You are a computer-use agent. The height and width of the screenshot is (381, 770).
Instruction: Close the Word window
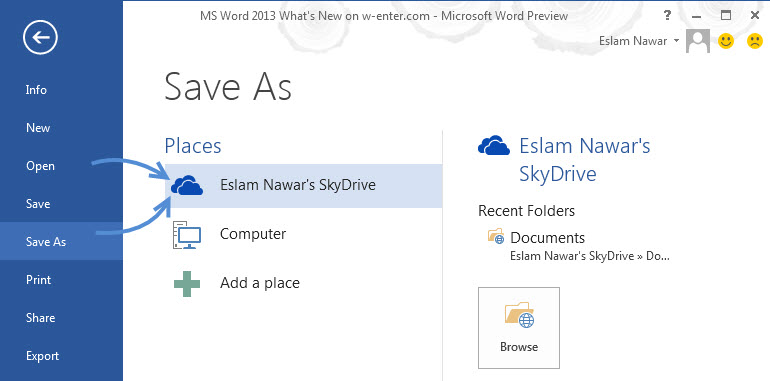click(755, 16)
